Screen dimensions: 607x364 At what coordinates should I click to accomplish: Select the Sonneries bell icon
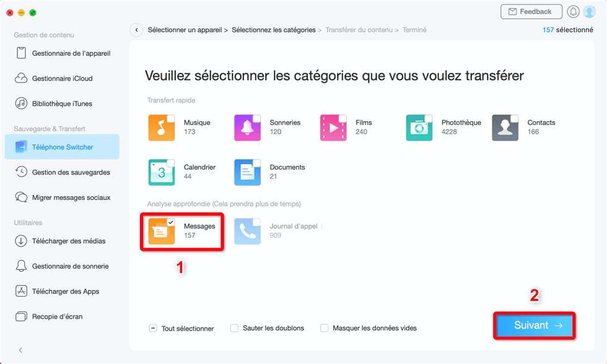point(247,128)
